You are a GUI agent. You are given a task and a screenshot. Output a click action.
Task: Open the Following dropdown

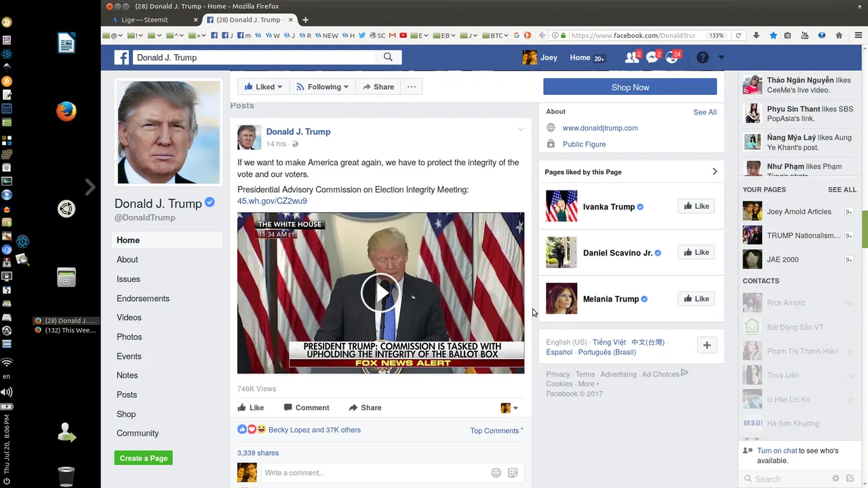click(322, 87)
